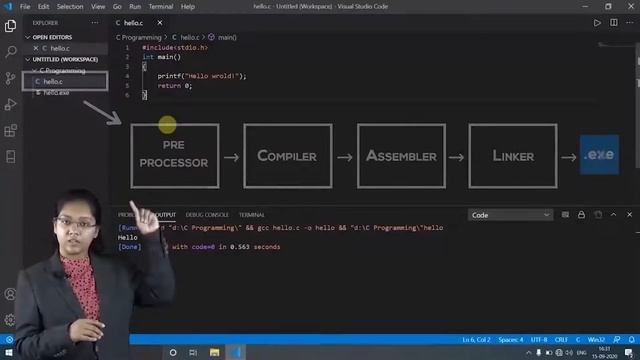
Task: Click the Cortana circle on taskbar
Action: [x=173, y=352]
